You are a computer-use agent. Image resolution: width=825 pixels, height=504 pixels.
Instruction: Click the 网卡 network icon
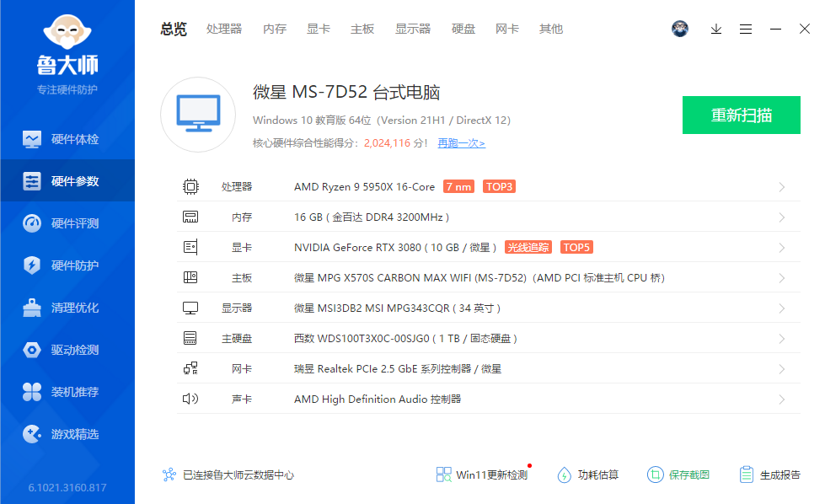point(190,368)
